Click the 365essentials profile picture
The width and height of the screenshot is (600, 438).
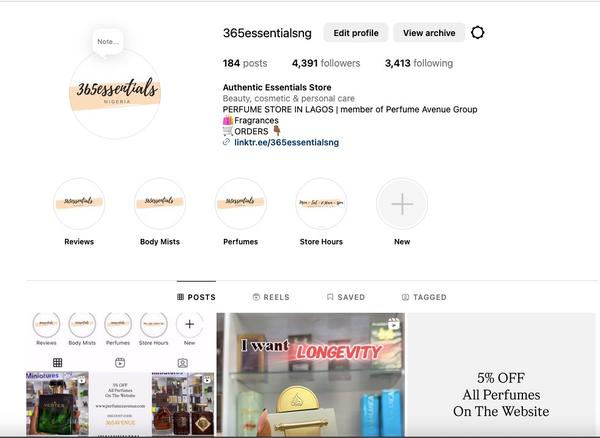point(115,94)
